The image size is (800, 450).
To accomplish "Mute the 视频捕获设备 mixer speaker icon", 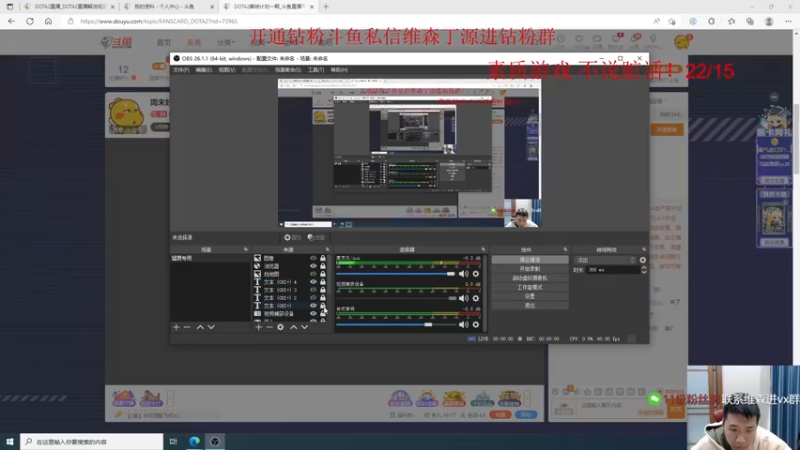I will tap(463, 298).
